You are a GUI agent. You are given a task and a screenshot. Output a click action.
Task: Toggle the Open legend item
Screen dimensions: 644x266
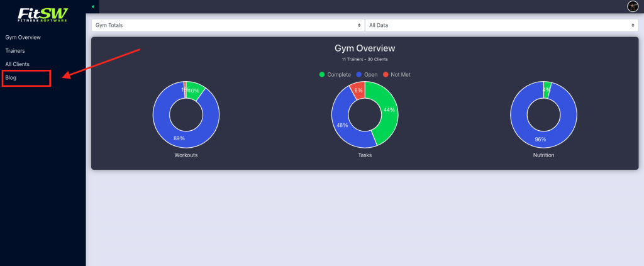(367, 75)
